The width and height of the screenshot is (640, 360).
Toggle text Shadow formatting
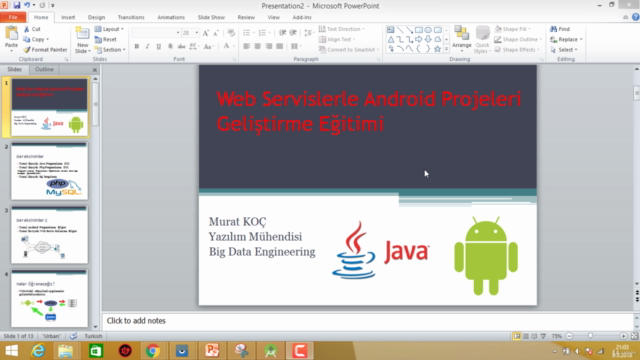tap(170, 47)
